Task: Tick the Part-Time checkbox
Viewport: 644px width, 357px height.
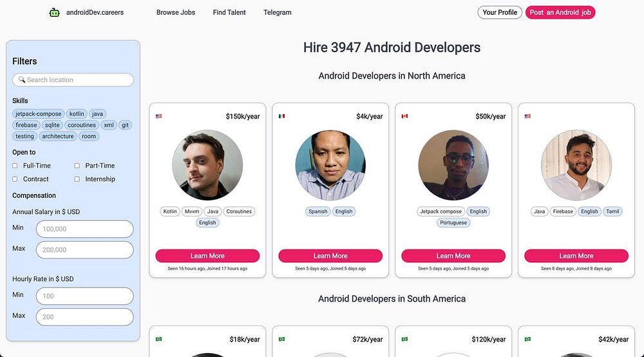Action: (77, 166)
